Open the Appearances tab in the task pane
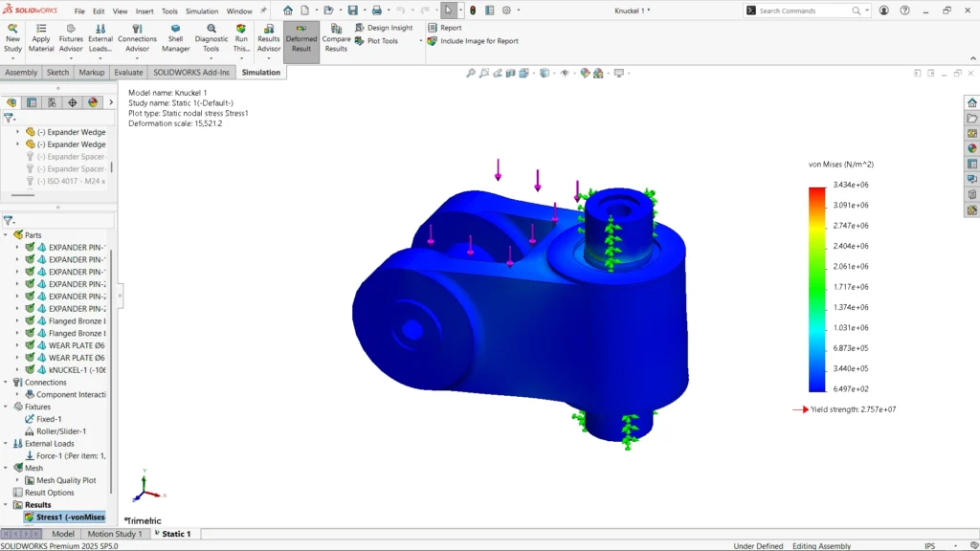This screenshot has width=980, height=551. [x=971, y=148]
